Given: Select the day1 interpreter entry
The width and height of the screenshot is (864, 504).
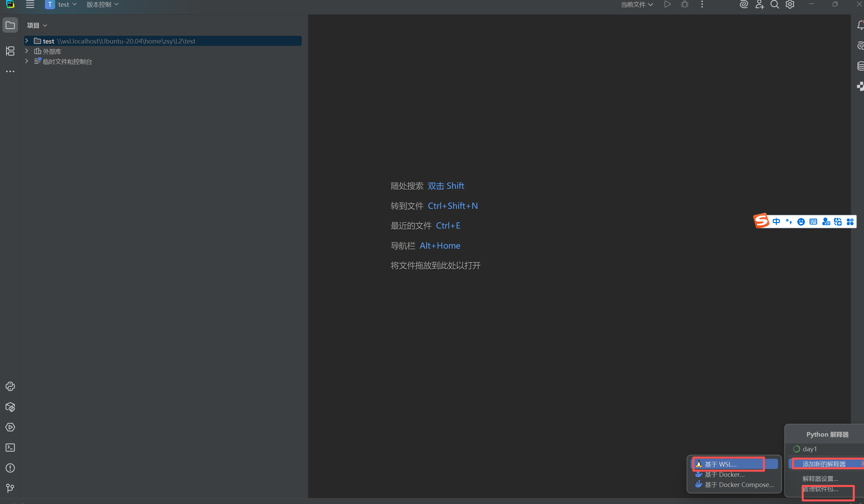Looking at the screenshot, I should click(810, 449).
